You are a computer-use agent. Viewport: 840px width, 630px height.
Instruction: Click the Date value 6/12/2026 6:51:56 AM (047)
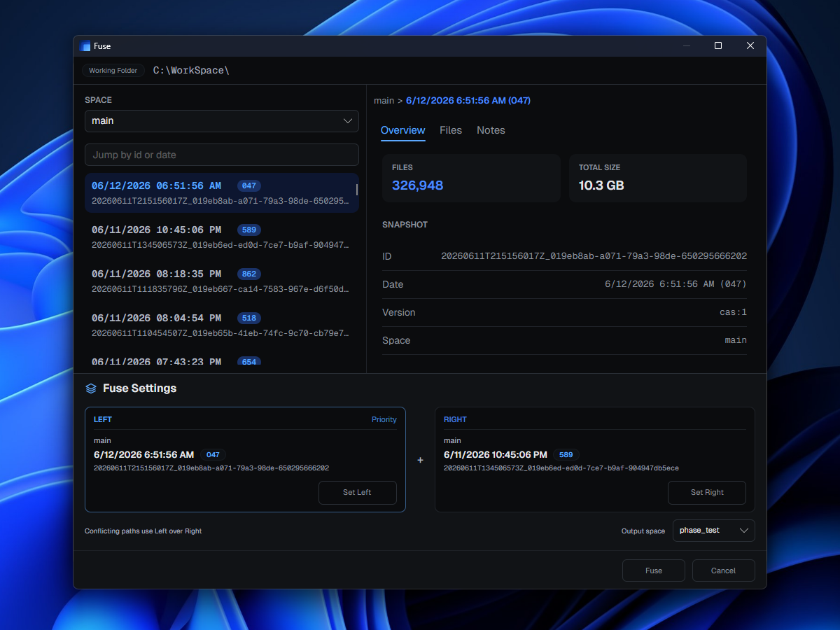pyautogui.click(x=675, y=284)
